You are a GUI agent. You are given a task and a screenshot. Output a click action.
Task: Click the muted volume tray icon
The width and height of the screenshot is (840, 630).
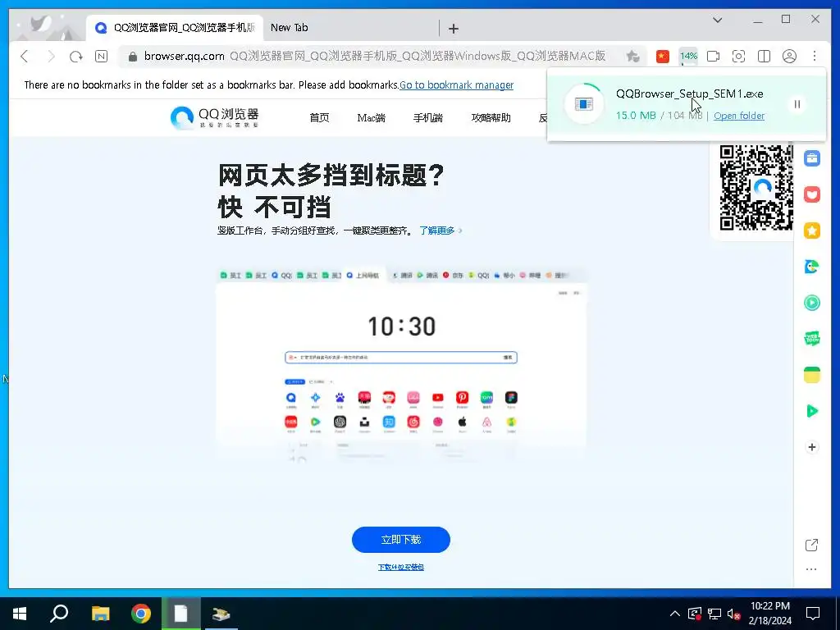click(733, 614)
